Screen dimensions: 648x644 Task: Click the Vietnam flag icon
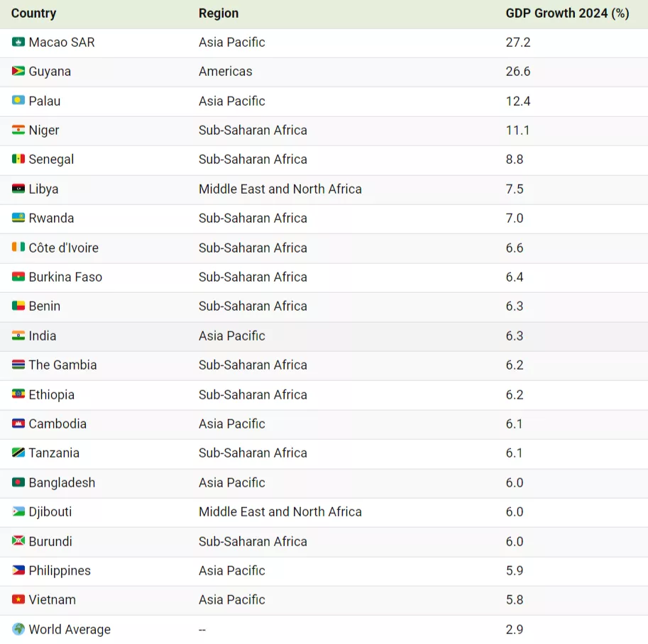(18, 599)
